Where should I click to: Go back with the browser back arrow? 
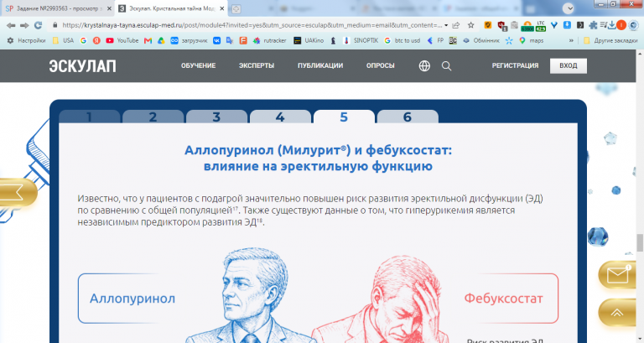(x=11, y=25)
